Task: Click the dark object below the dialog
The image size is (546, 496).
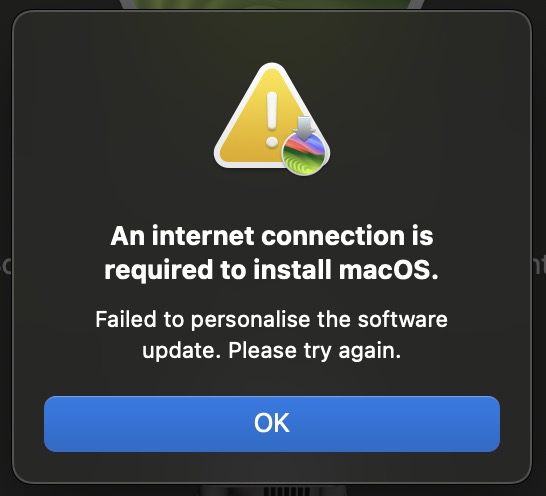Action: click(x=273, y=490)
